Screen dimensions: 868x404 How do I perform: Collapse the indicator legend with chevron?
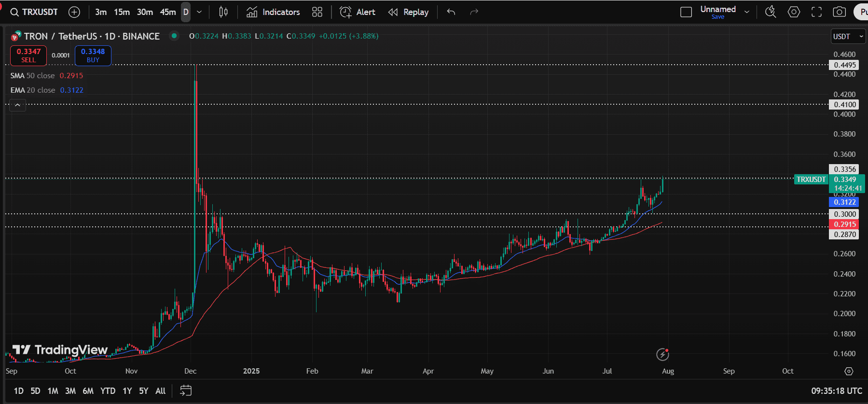point(17,105)
